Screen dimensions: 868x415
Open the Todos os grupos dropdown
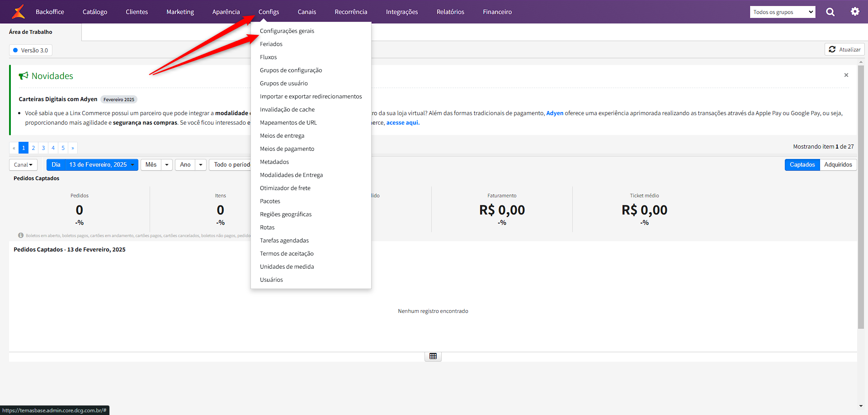pyautogui.click(x=782, y=12)
